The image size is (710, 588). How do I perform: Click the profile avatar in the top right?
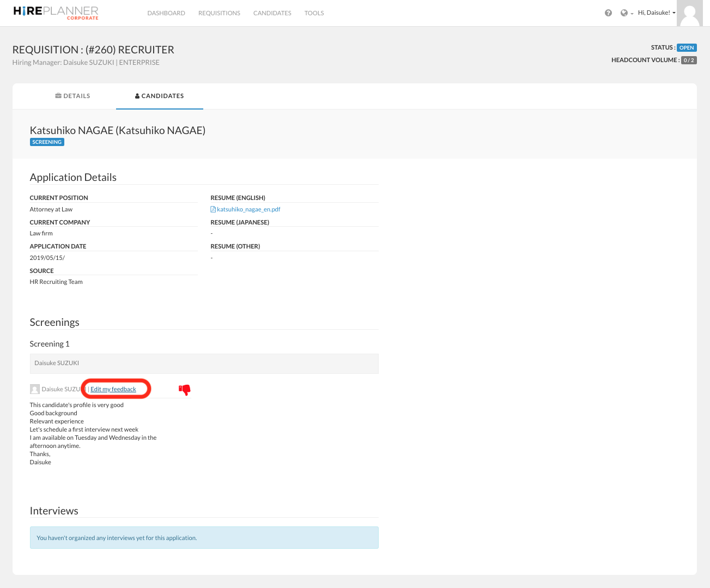click(x=689, y=13)
